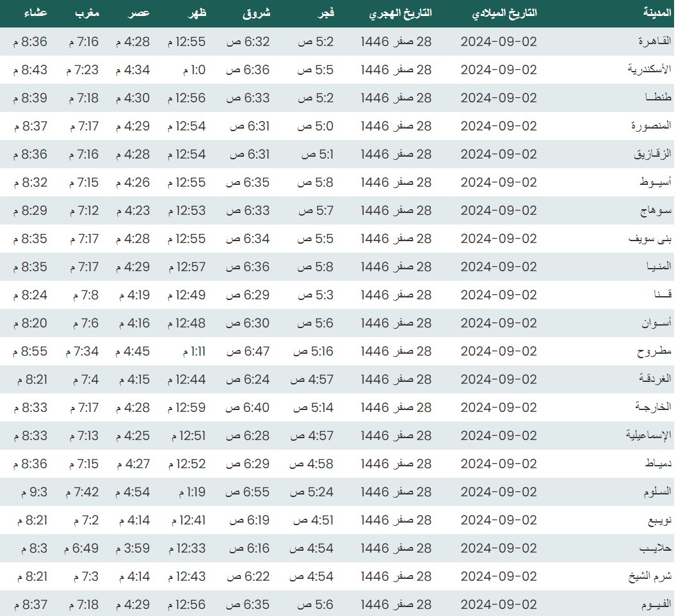Select the أسوان city name

click(655, 323)
